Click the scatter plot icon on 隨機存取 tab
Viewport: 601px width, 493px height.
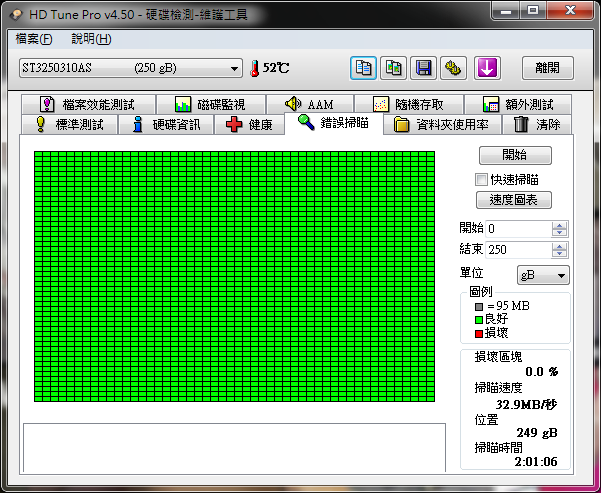point(381,104)
